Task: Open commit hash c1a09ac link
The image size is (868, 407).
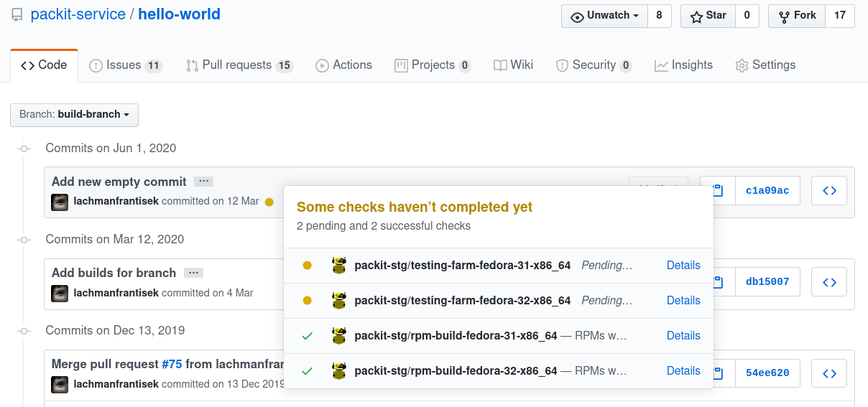Action: click(x=767, y=191)
